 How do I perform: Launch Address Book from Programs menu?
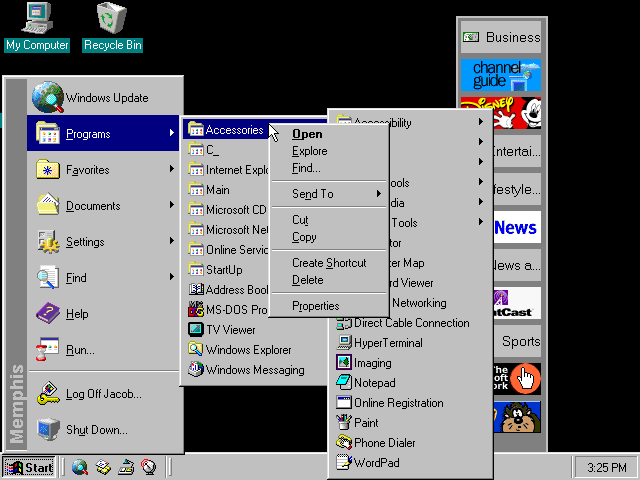pos(227,290)
